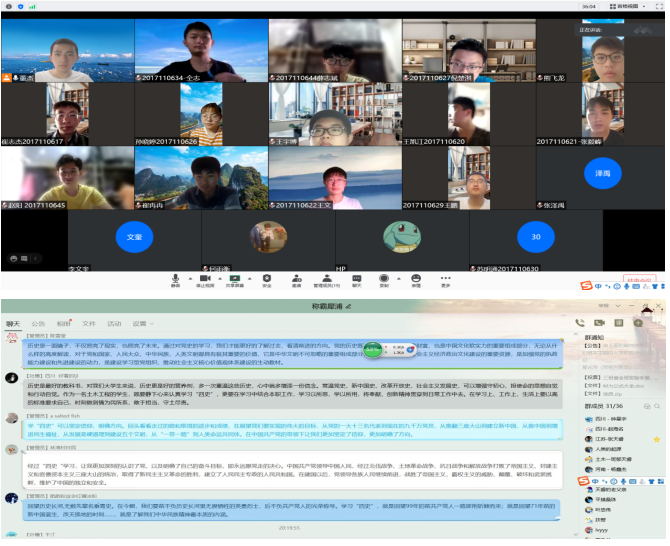This screenshot has height=546, width=670.
Task: Open the meeting Chat icon
Action: coord(355,278)
